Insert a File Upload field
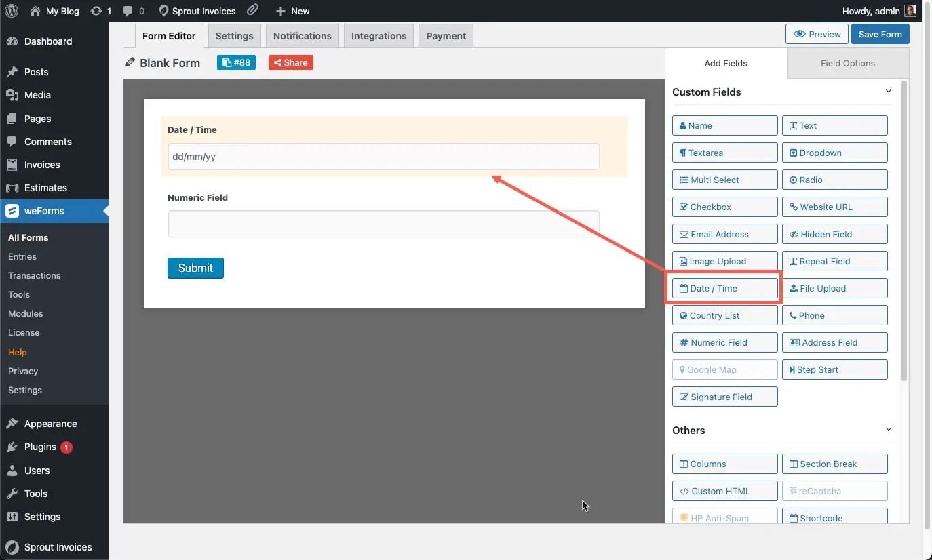The height and width of the screenshot is (560, 932). 834,288
